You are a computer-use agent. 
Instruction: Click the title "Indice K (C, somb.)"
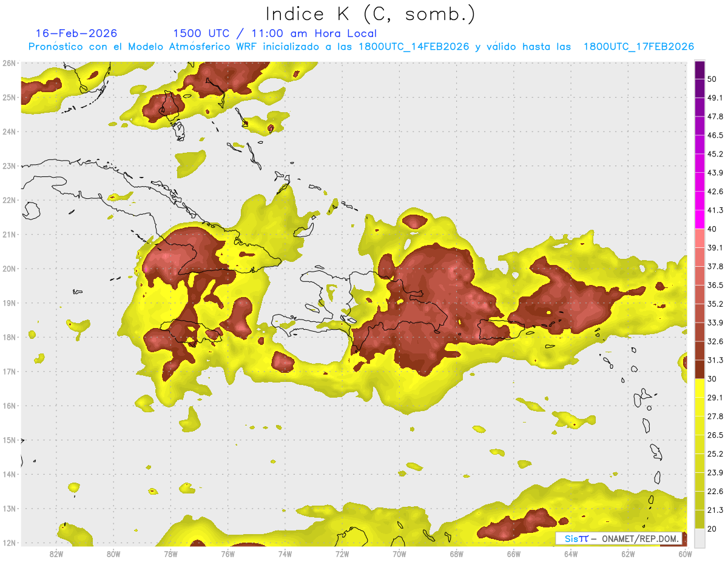[x=370, y=15]
